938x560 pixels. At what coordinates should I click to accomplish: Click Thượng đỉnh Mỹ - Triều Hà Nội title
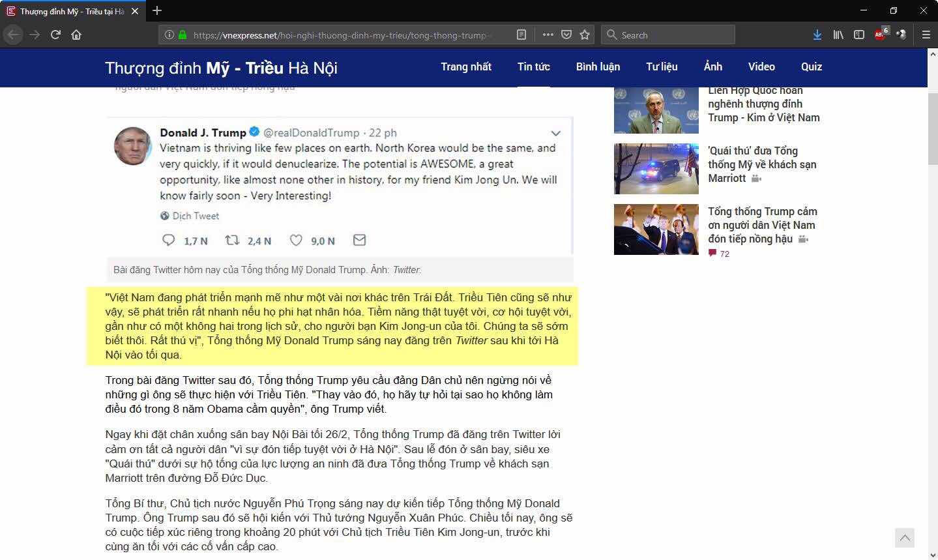pos(221,68)
